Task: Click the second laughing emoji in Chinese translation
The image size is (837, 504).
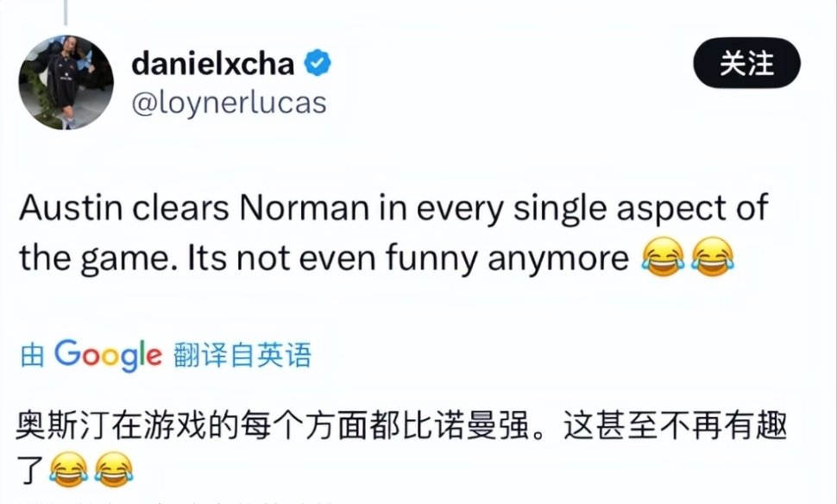Action: (115, 470)
